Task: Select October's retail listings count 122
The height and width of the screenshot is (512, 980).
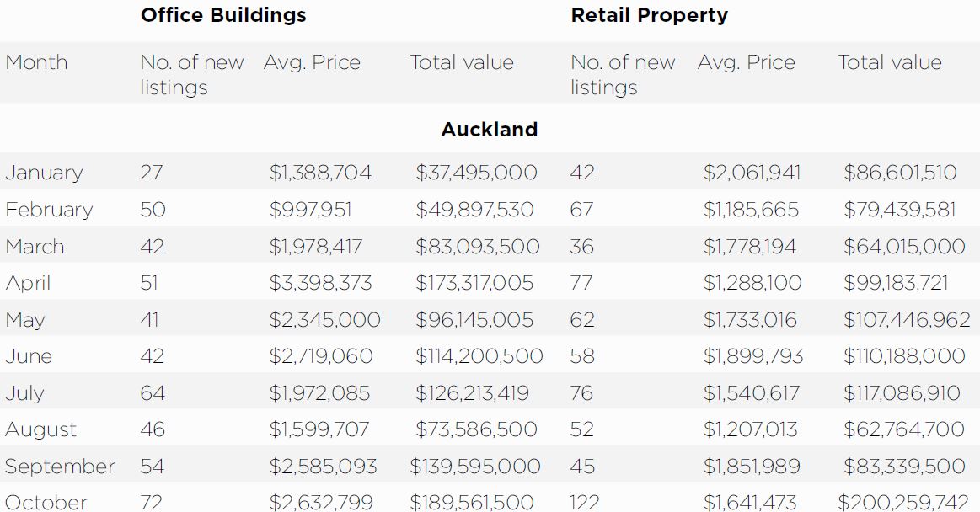Action: point(585,503)
